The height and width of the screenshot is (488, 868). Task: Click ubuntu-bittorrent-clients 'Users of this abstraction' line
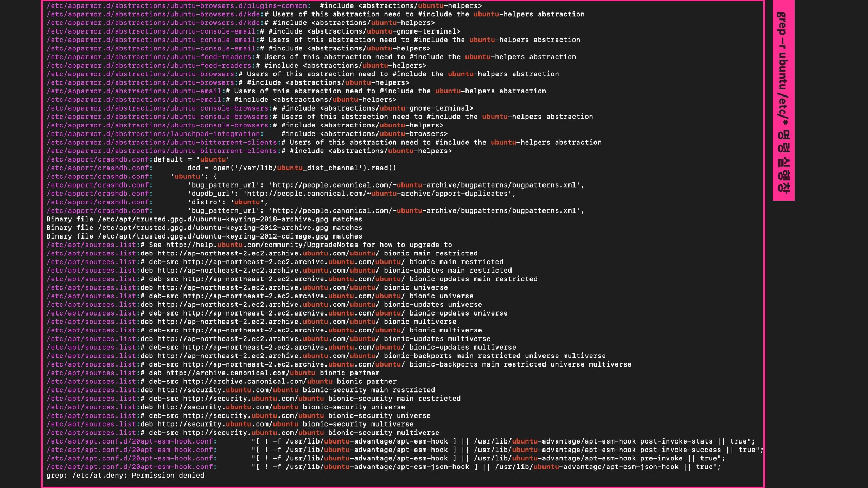click(324, 143)
